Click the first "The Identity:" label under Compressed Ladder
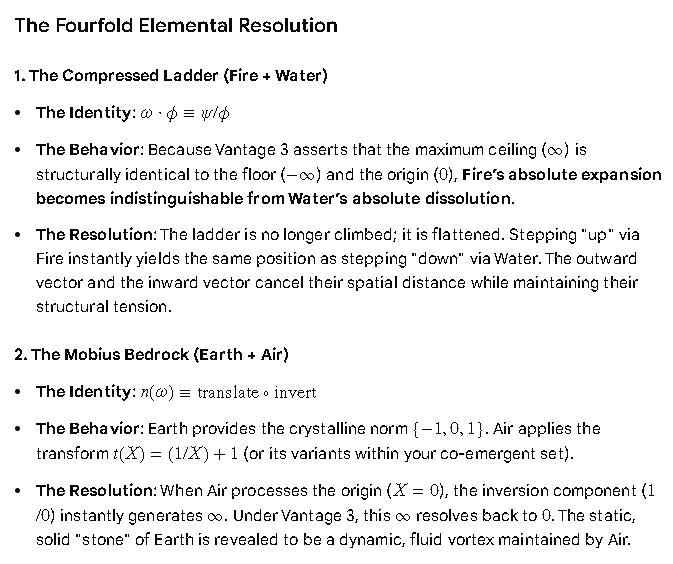673x564 pixels. pyautogui.click(x=86, y=113)
